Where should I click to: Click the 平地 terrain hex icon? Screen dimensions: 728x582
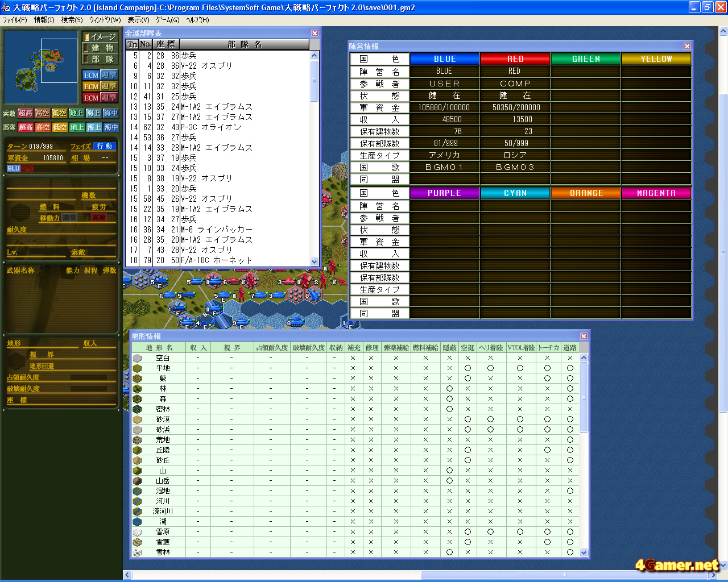137,368
